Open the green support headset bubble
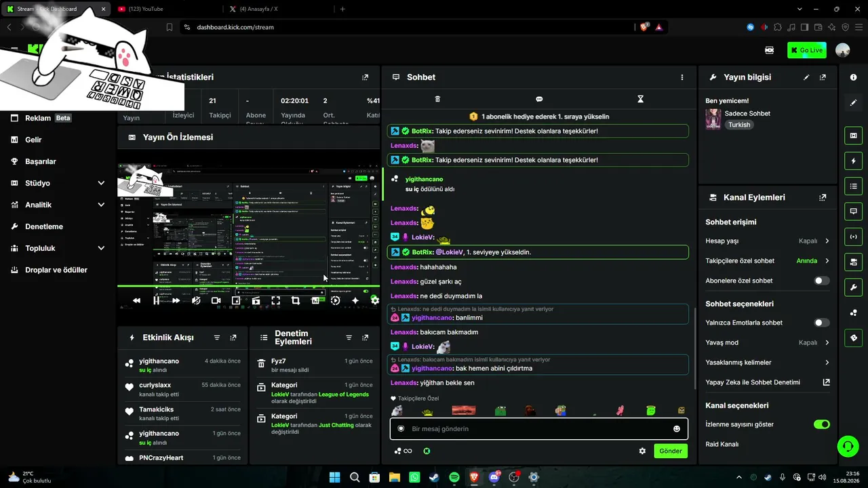 [848, 446]
